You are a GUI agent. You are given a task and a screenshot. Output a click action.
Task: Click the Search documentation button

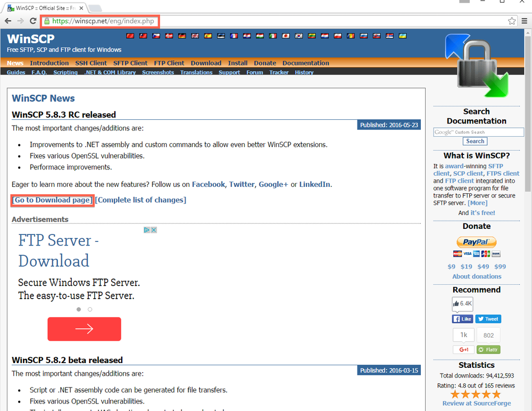[x=475, y=141]
